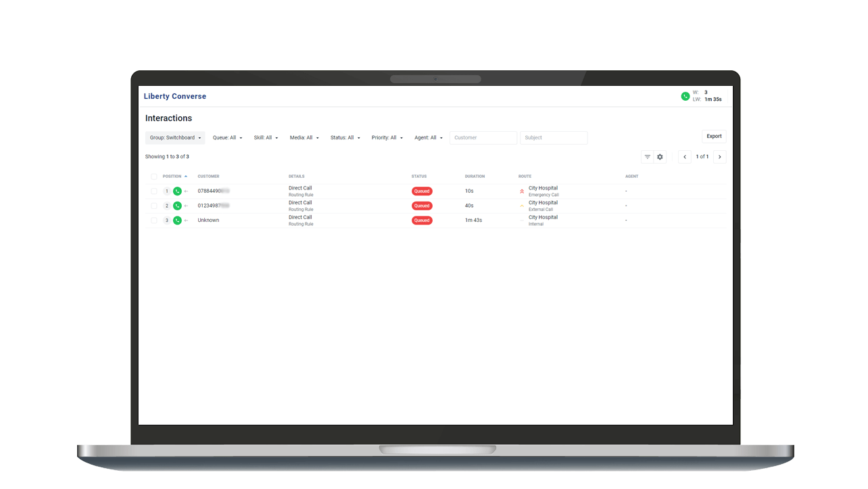Click the pickup arrow icon beside caller 01234987

[187, 206]
